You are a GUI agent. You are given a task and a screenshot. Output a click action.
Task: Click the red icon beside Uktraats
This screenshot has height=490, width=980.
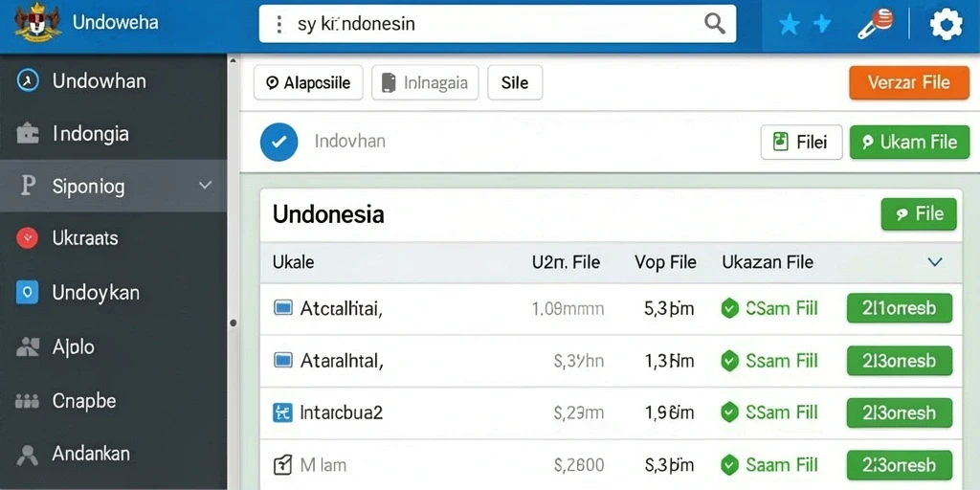tap(28, 237)
